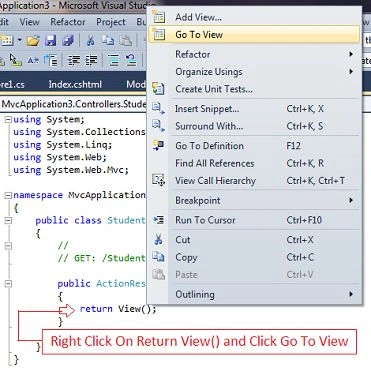The width and height of the screenshot is (371, 375).
Task: Click the View Call Hierarchy menu icon
Action: (158, 180)
